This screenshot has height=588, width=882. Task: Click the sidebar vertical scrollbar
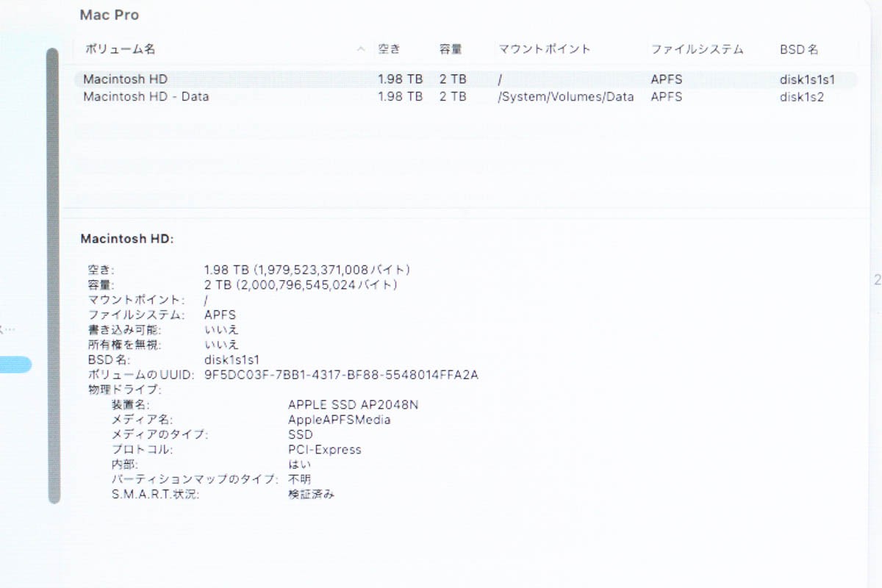pos(53,276)
